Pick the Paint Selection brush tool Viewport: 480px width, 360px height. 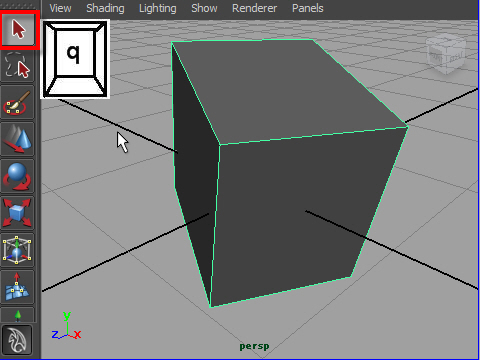point(18,102)
